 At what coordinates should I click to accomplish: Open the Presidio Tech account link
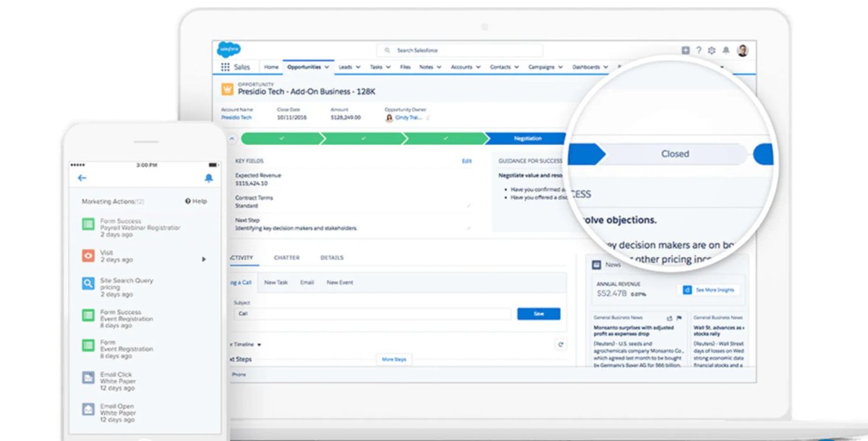(237, 117)
